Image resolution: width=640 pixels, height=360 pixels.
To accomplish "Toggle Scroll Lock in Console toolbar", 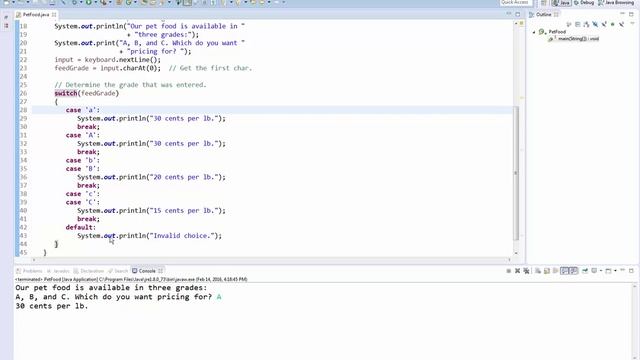I will click(547, 271).
